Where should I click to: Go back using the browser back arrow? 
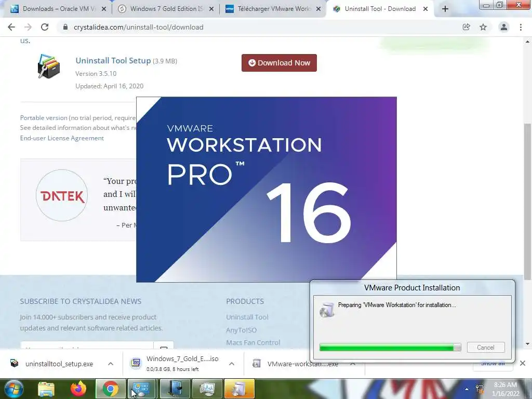(x=11, y=27)
